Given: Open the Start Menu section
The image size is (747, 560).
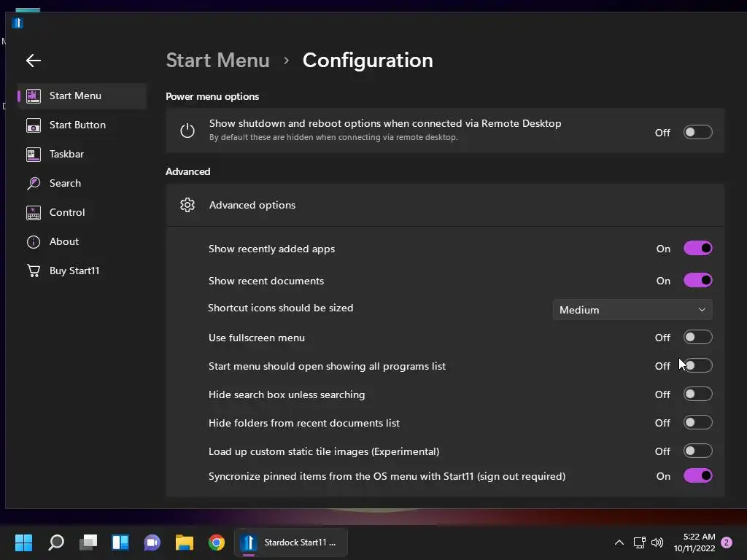Looking at the screenshot, I should (x=82, y=96).
